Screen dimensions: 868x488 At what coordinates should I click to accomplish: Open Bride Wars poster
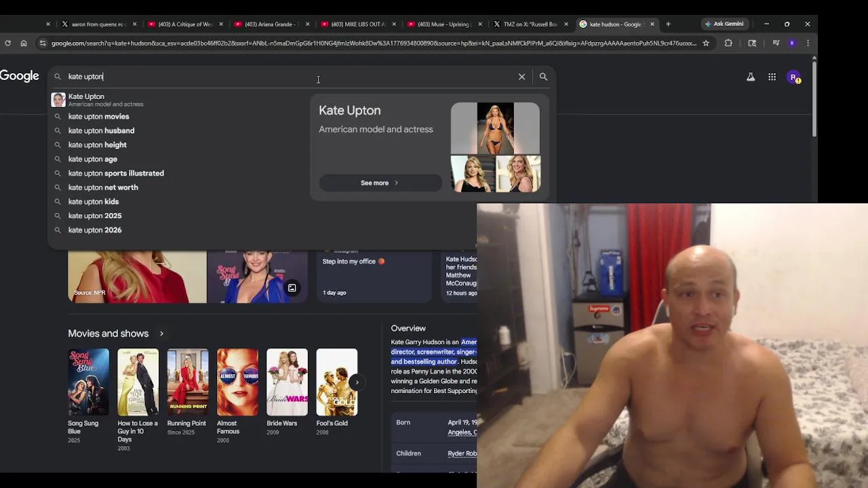(287, 382)
